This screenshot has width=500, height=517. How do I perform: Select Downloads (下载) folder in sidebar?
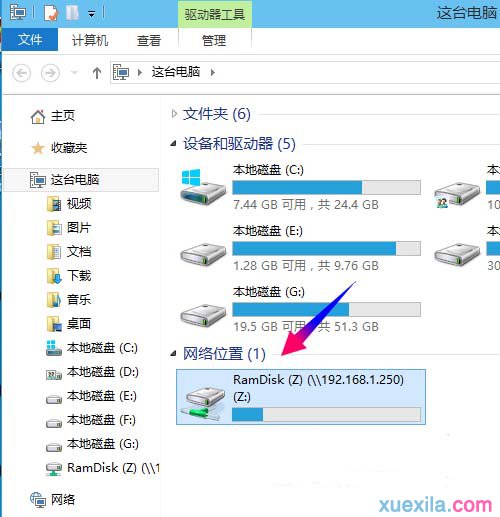(x=69, y=276)
